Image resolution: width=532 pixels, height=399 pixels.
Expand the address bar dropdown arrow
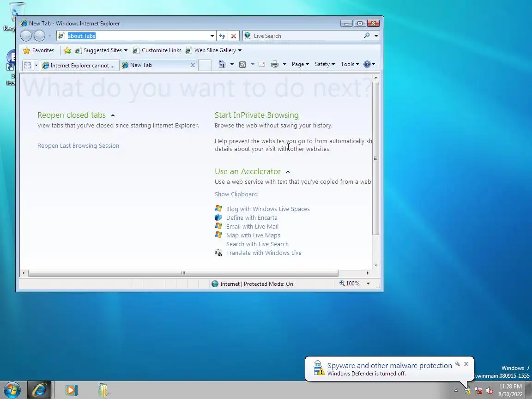212,36
